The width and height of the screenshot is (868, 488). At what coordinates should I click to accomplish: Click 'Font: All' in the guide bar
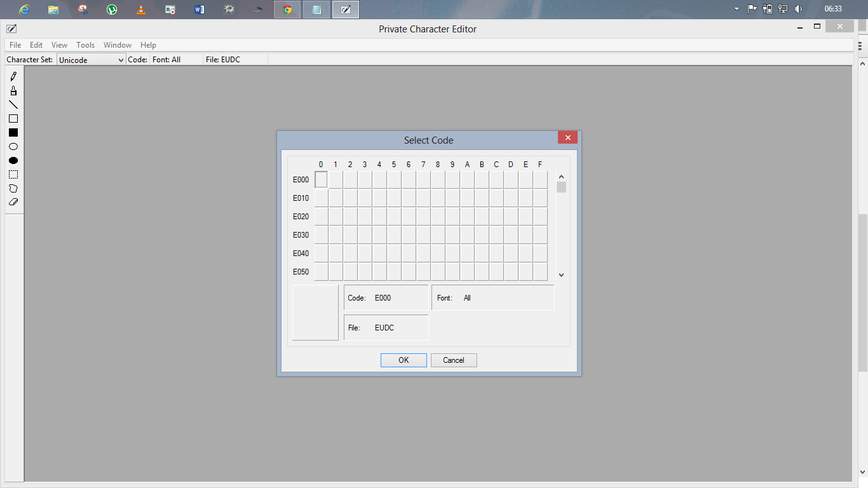click(x=166, y=60)
